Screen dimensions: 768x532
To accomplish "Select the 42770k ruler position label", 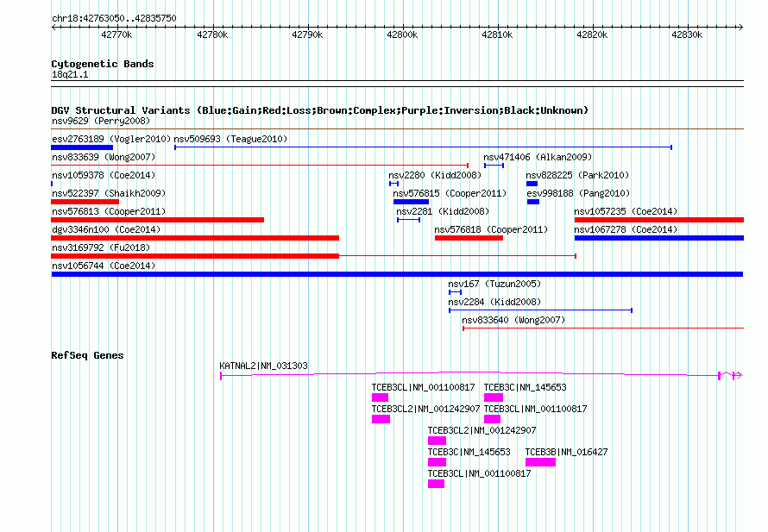I will click(116, 34).
